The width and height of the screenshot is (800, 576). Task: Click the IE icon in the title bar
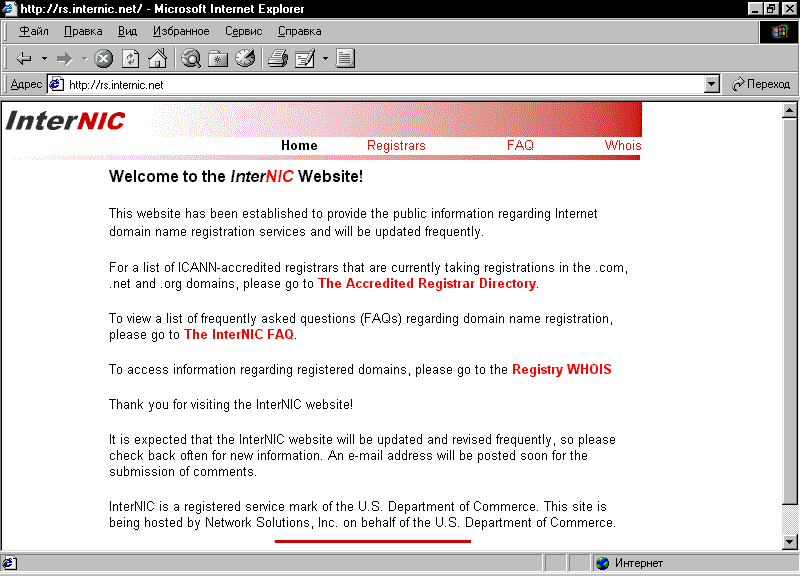click(9, 9)
